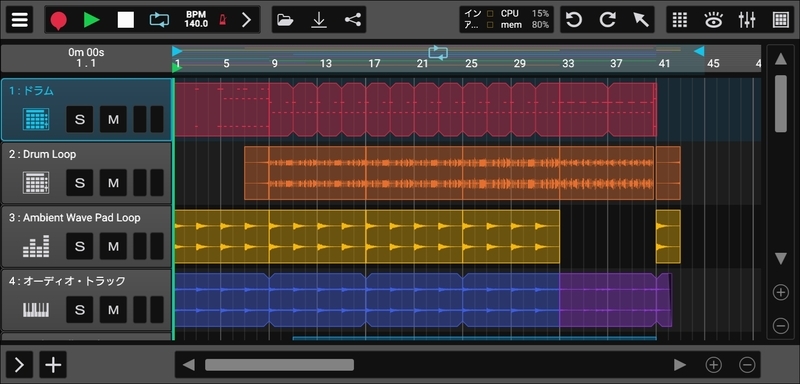The width and height of the screenshot is (800, 384).
Task: Click the horizontal scroll right arrow
Action: point(680,365)
